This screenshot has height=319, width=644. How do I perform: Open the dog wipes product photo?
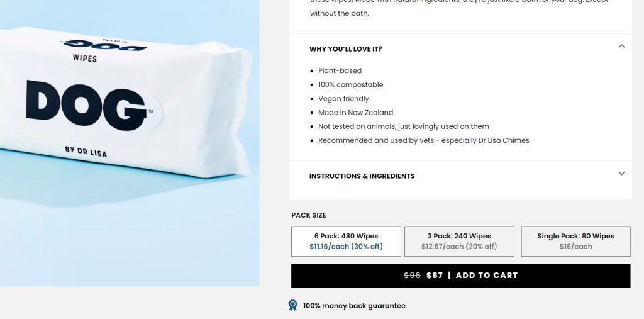(x=130, y=143)
